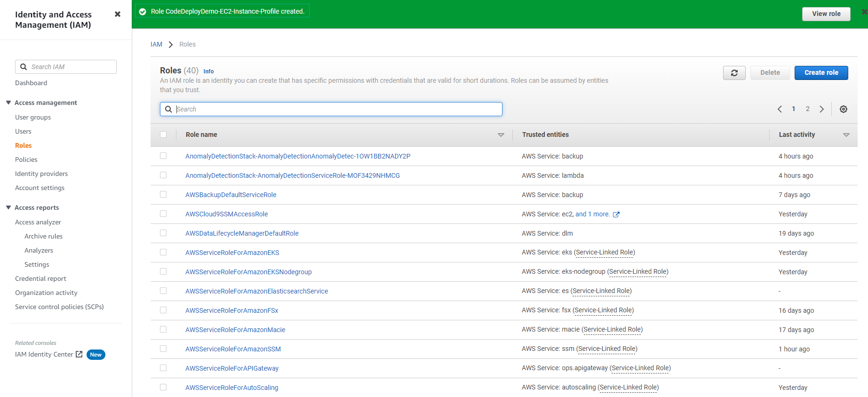Screen dimensions: 868x397
Task: Click the Create role button
Action: point(821,73)
